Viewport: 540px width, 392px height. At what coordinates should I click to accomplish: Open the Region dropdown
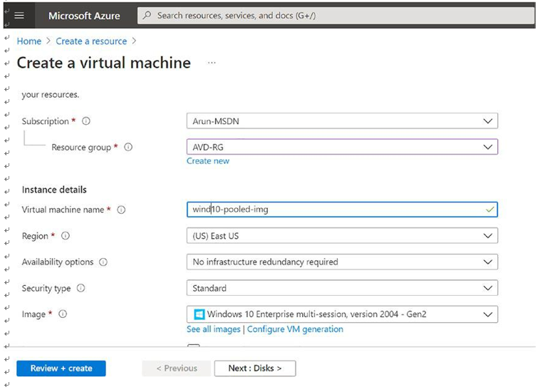(x=342, y=236)
